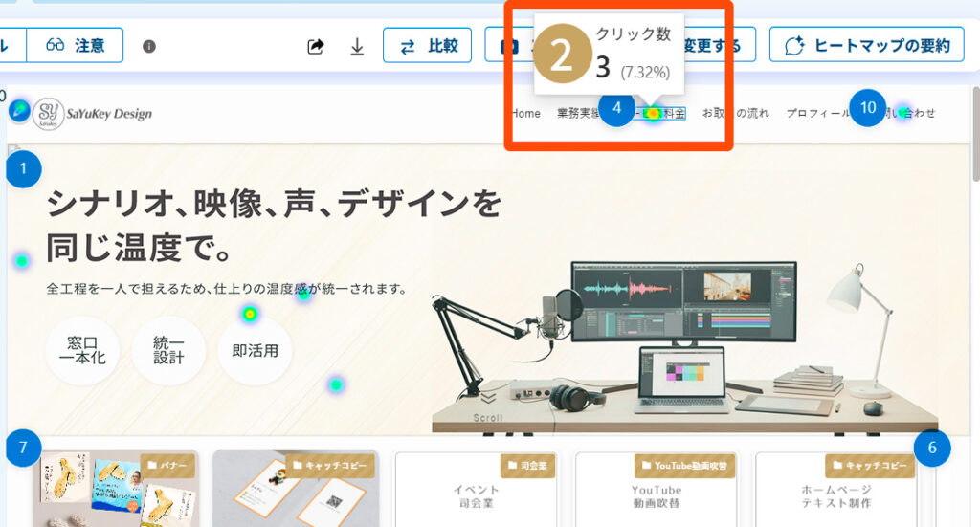Click the share arrow icon in toolbar
Screen dimensions: 980x527
316,46
